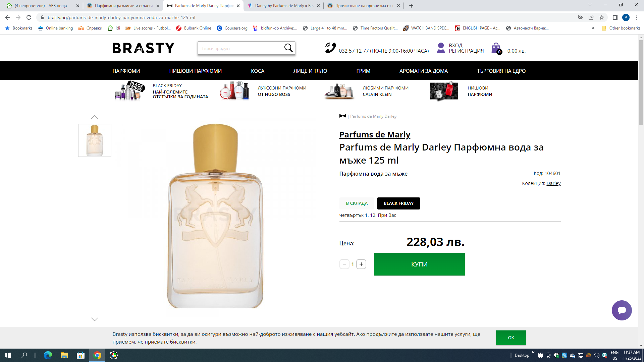Click the BRASTY logo
The width and height of the screenshot is (644, 362).
tap(143, 48)
